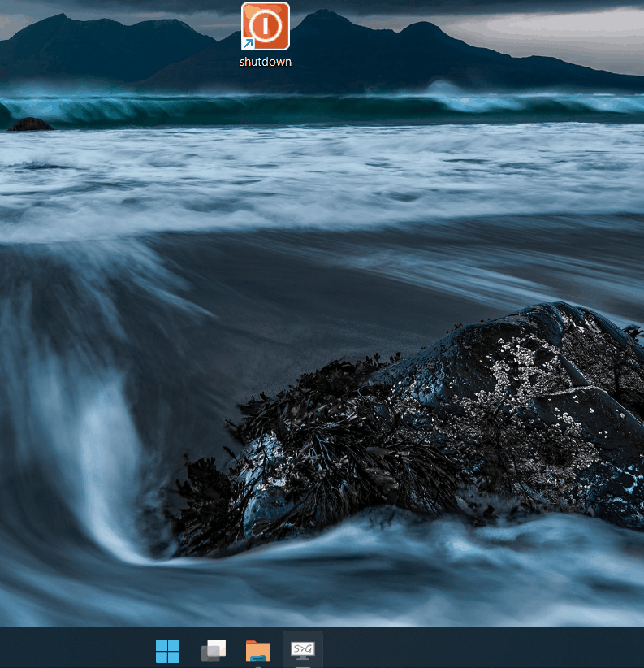The image size is (644, 668).
Task: Open Task View from the taskbar
Action: click(214, 651)
